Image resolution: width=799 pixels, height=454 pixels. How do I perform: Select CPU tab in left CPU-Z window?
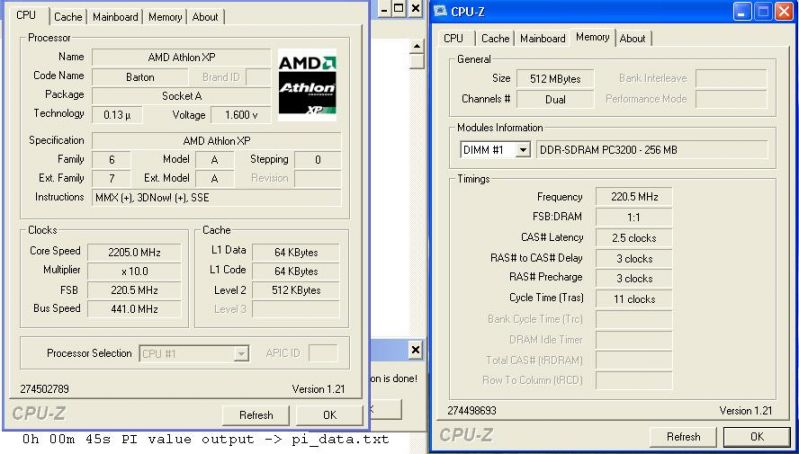26,15
